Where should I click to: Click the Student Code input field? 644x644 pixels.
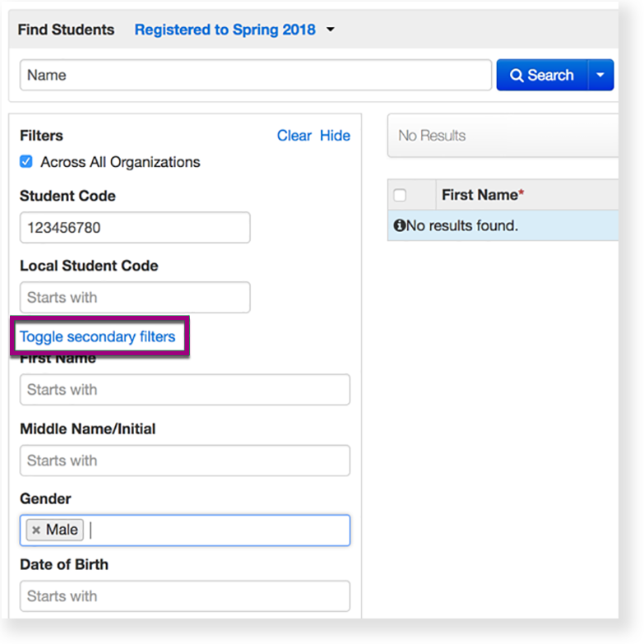click(135, 228)
